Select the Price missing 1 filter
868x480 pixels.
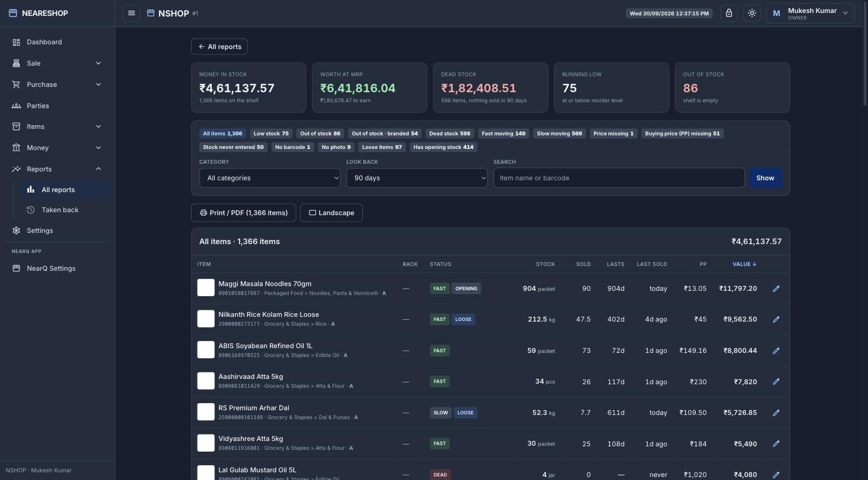tap(614, 134)
